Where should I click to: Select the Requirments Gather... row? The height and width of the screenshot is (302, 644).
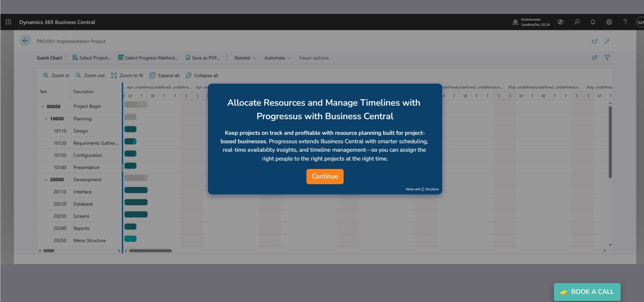(x=79, y=143)
